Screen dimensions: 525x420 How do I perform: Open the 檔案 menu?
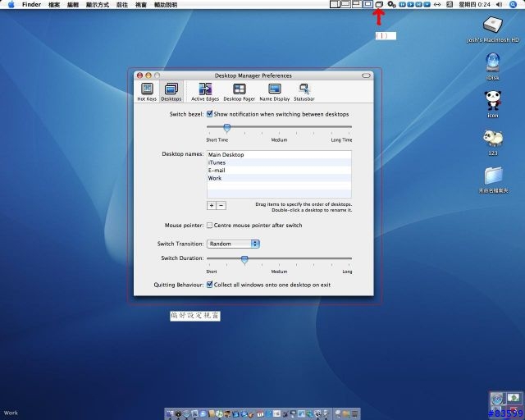click(x=54, y=5)
